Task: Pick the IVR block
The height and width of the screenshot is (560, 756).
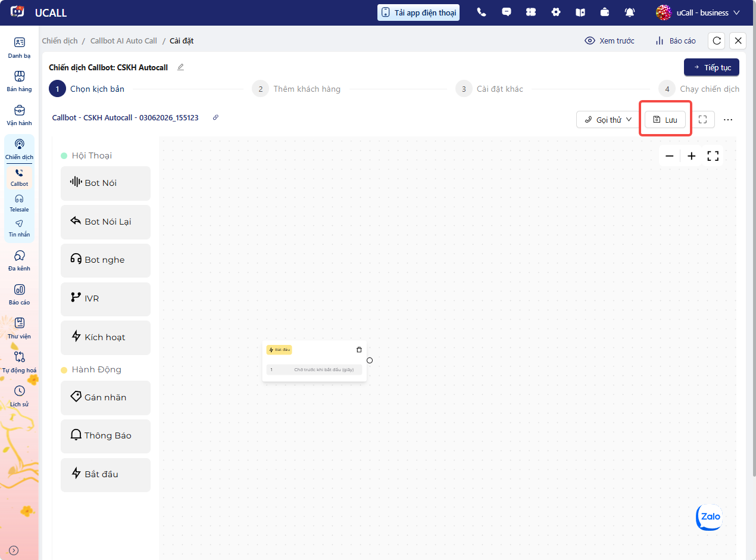Action: (105, 298)
